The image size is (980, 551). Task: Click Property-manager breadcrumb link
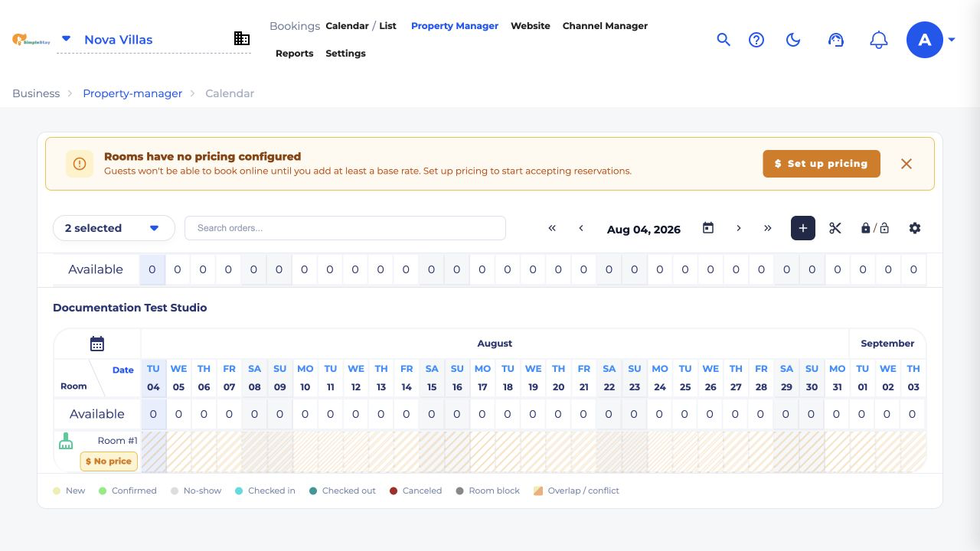coord(132,93)
